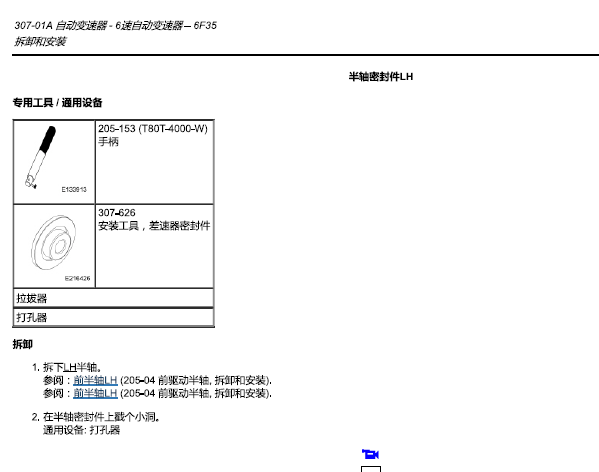Viewport: 599px width, 472px height.
Task: Click step 2 text 在半轴密封件上戳个小洞
Action: pos(101,417)
